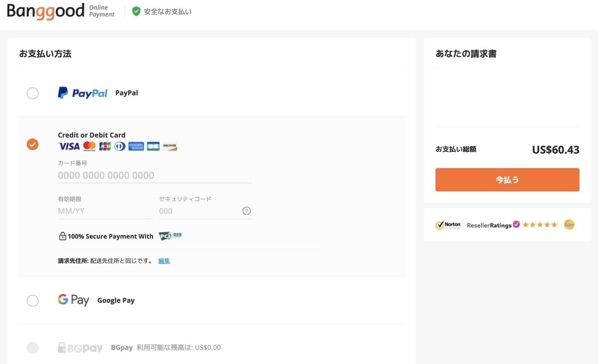Click the Norton security badge
The height and width of the screenshot is (364, 598).
[448, 225]
